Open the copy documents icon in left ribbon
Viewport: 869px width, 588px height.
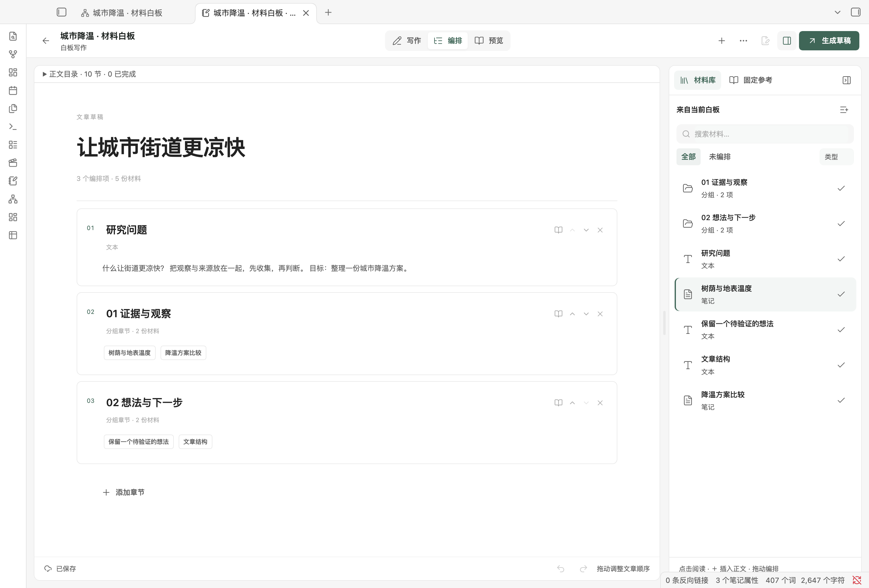pyautogui.click(x=13, y=109)
